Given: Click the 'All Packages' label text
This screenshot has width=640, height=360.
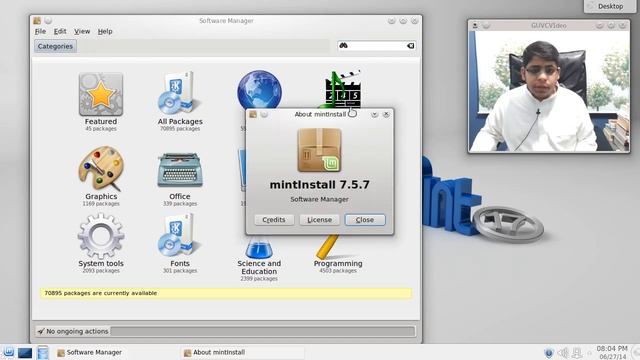Looking at the screenshot, I should point(180,121).
